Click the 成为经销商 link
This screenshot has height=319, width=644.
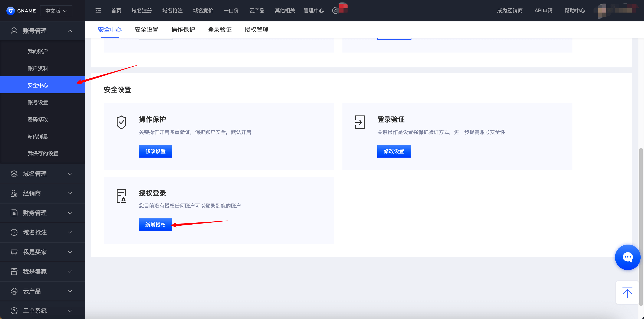510,11
